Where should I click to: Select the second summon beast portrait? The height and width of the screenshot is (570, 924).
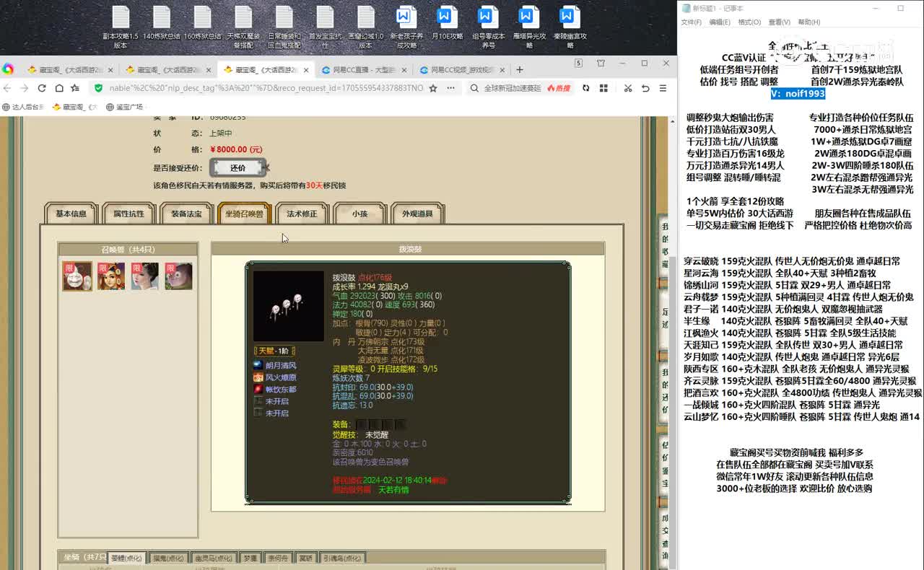pos(111,276)
